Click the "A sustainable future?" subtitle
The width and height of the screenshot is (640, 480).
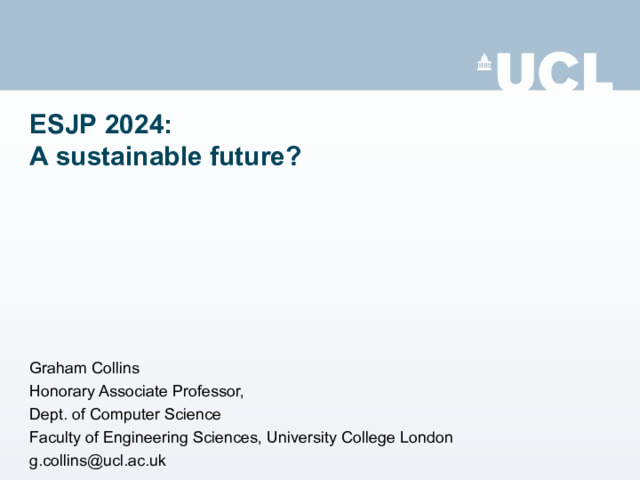coord(165,156)
